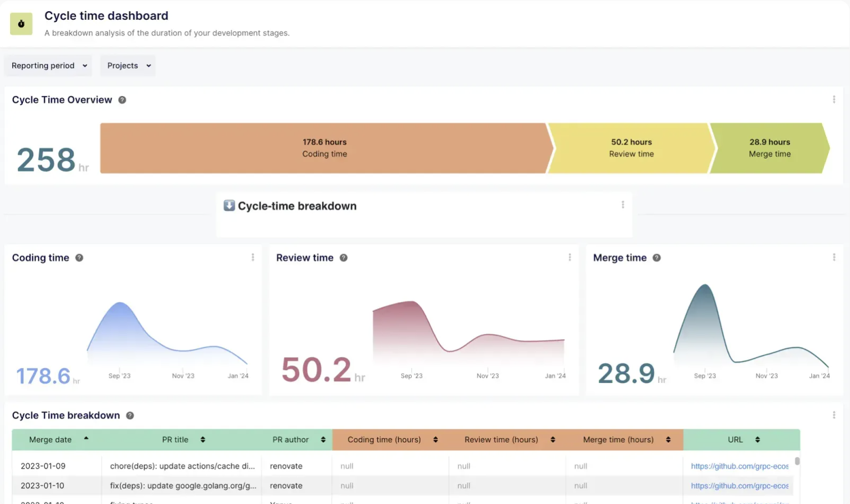850x504 pixels.
Task: Open Merge time panel options menu
Action: [x=834, y=257]
